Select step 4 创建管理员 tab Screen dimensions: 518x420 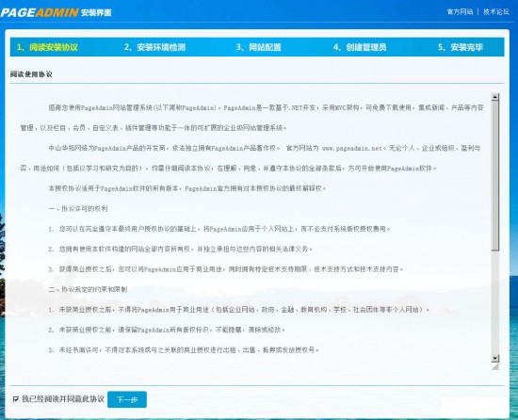click(360, 47)
